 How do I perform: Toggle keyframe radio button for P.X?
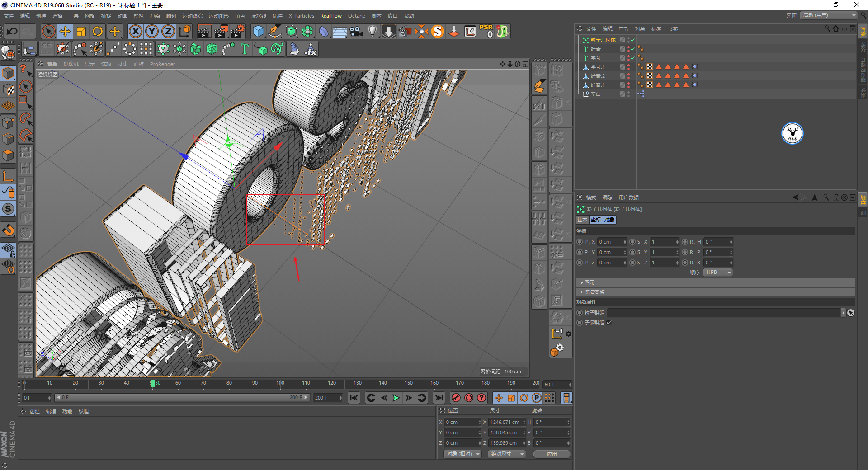(x=580, y=242)
